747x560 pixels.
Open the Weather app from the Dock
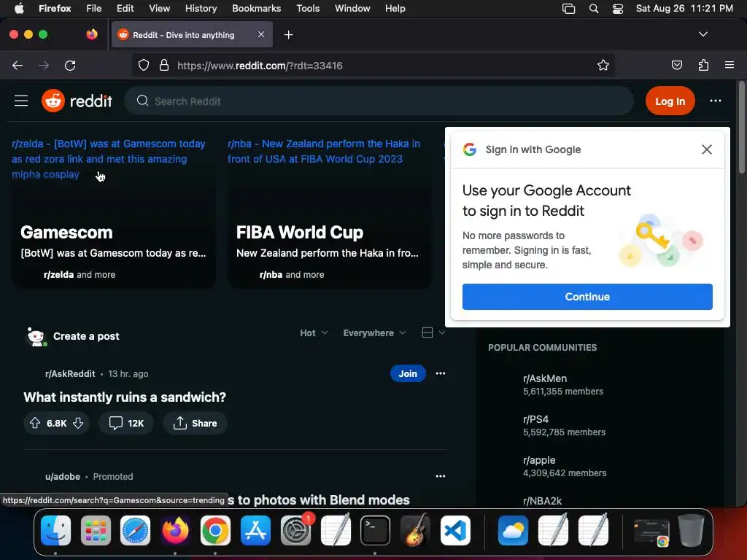click(x=513, y=531)
